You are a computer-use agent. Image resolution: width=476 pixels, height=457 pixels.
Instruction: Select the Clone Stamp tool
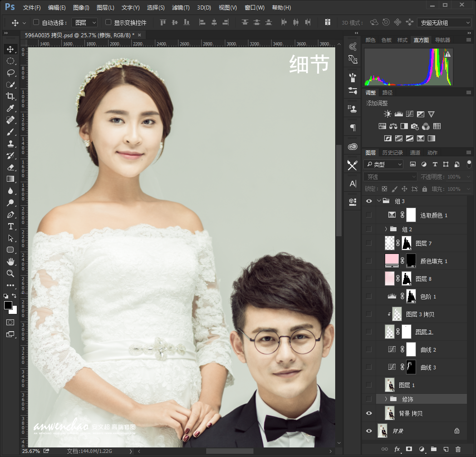10,144
